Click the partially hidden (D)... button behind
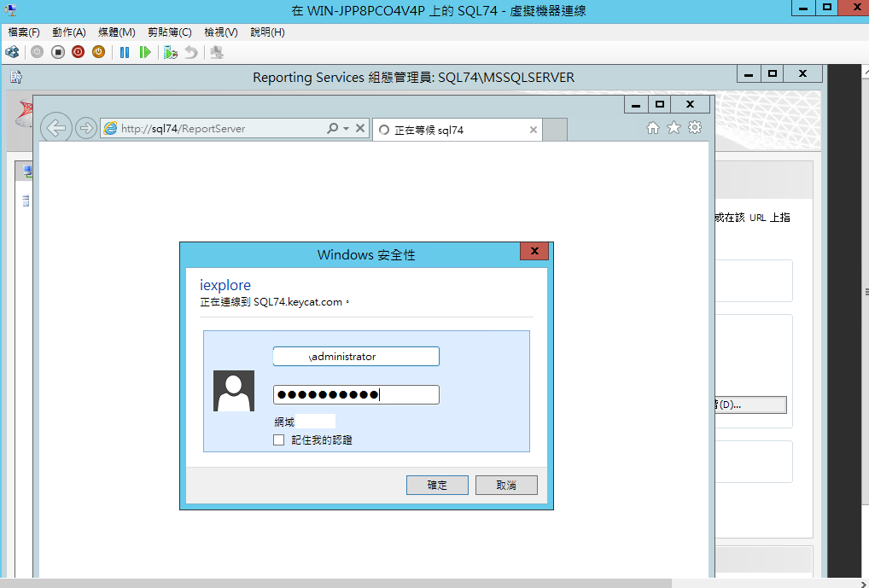Viewport: 869px width, 588px height. coord(750,405)
